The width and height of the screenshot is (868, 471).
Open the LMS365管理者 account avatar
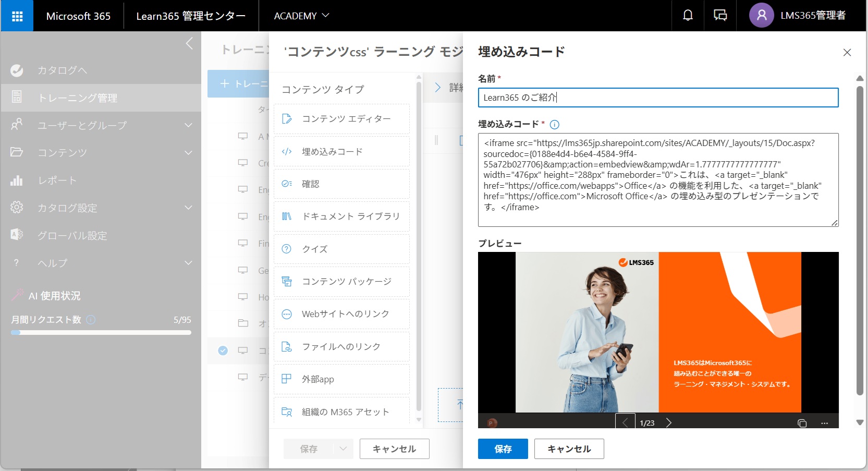761,16
